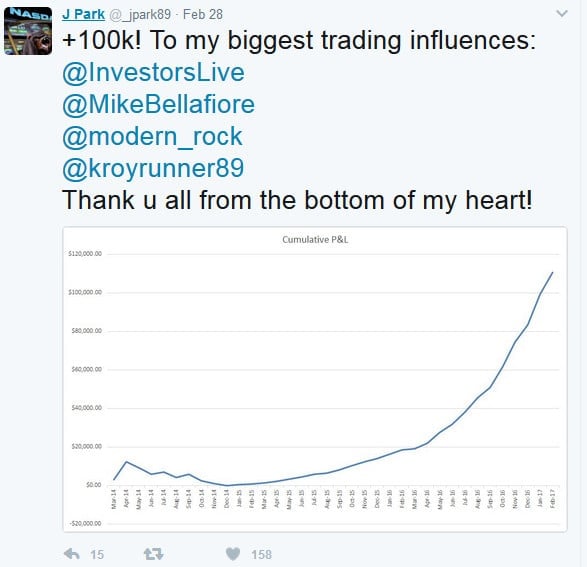Like the tweet with the heart icon

(x=233, y=554)
